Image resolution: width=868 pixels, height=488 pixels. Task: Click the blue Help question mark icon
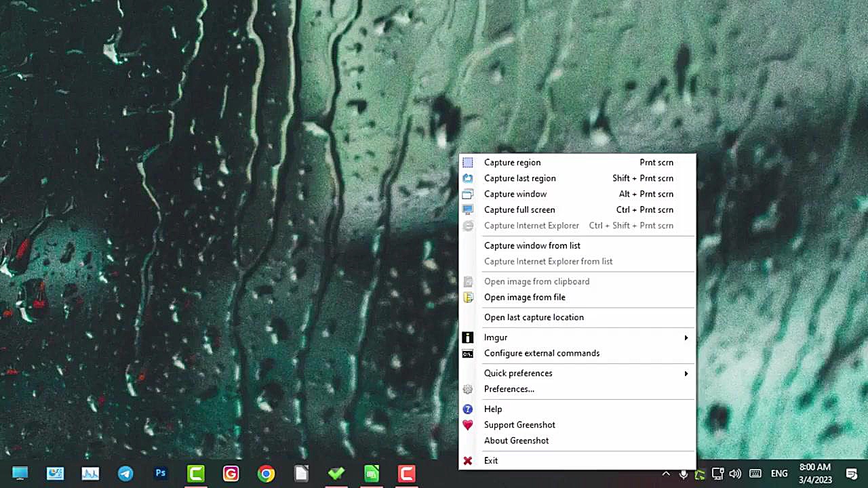(468, 409)
